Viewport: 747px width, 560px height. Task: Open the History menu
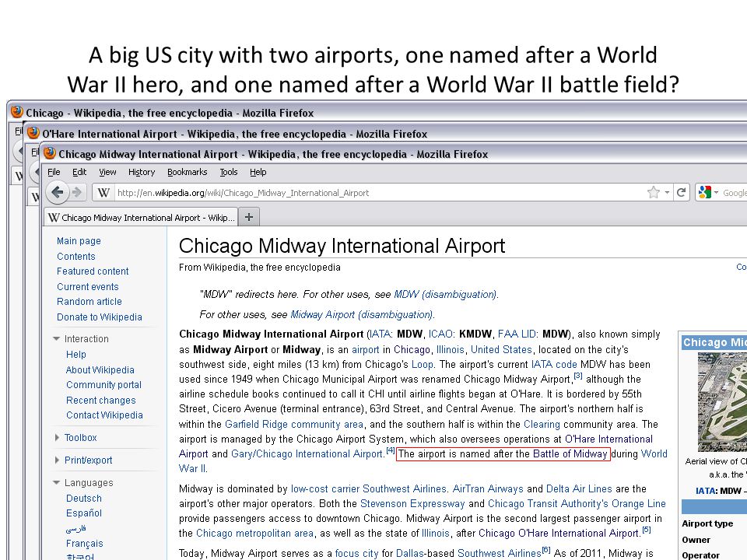coord(142,172)
